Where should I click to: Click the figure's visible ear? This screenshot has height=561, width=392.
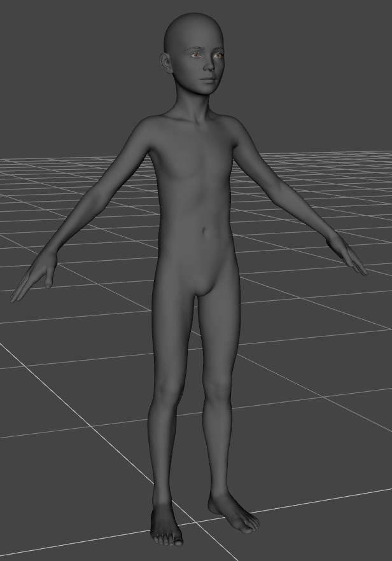(165, 64)
